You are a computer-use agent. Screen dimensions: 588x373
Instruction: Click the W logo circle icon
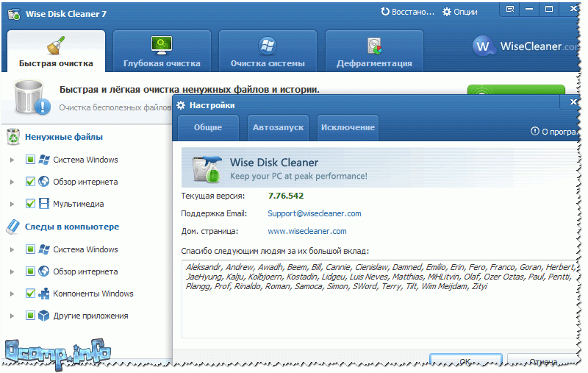tap(483, 46)
